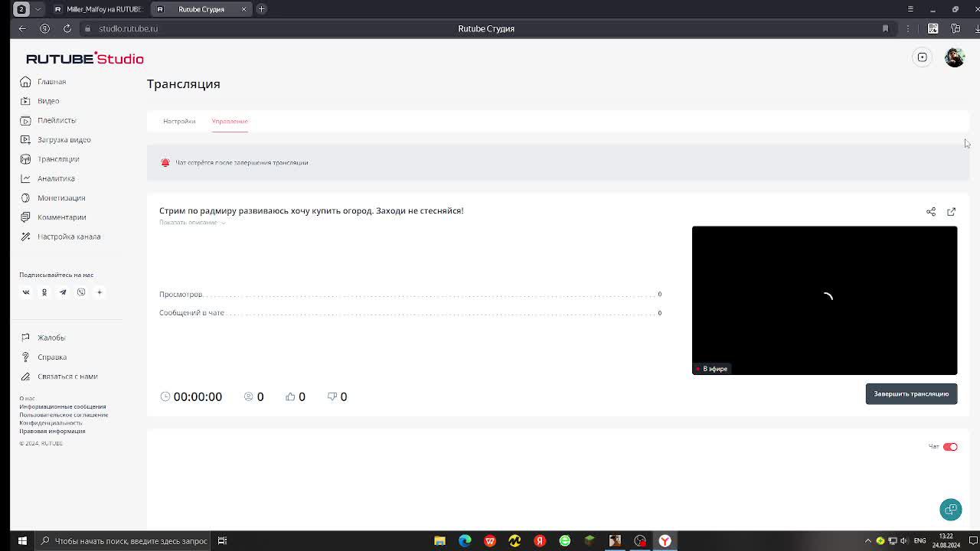Viewport: 980px width, 551px height.
Task: Expand the tab groups dropdown arrow
Action: [x=38, y=9]
